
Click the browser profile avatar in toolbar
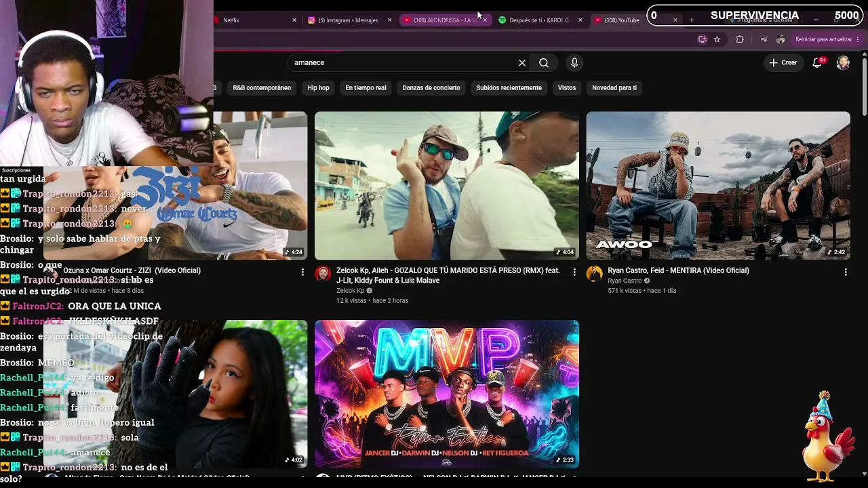click(781, 39)
